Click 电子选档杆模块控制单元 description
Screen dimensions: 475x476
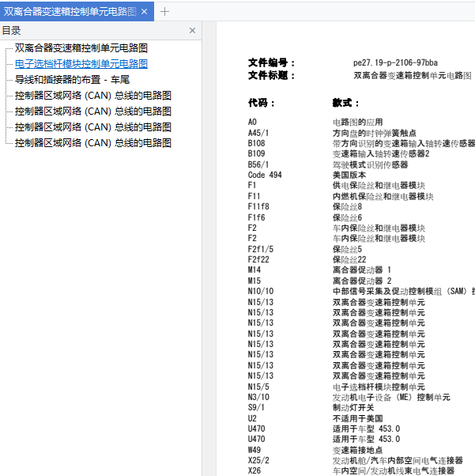[x=379, y=387]
